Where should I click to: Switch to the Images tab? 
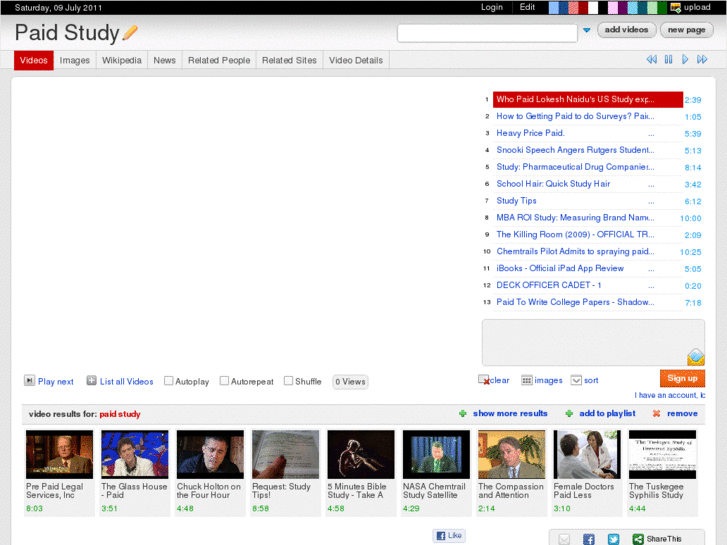coord(75,60)
